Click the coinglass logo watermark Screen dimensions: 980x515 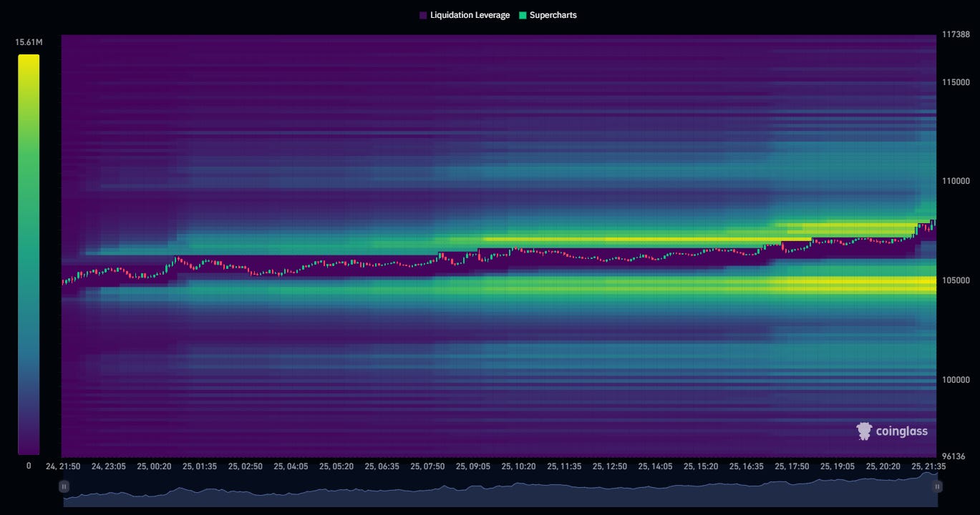892,431
